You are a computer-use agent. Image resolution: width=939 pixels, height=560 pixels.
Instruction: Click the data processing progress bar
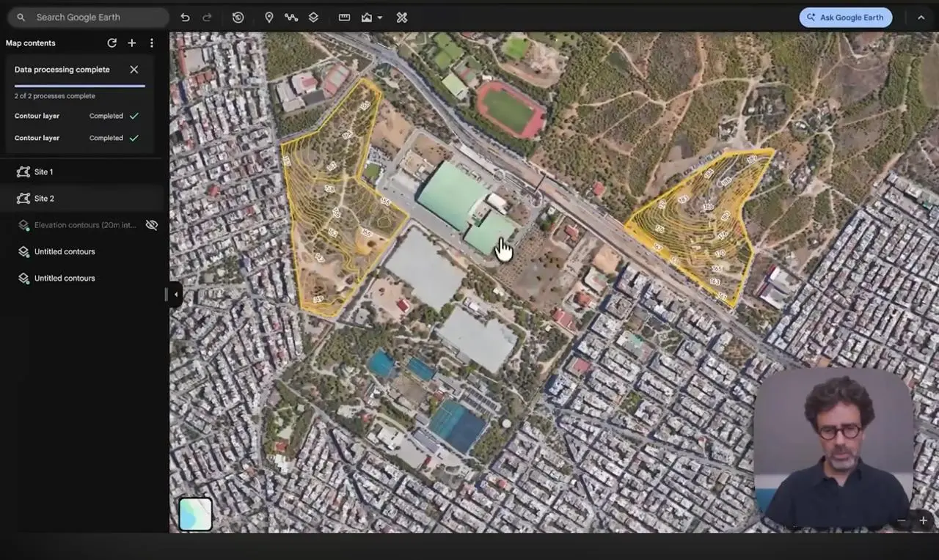(80, 86)
